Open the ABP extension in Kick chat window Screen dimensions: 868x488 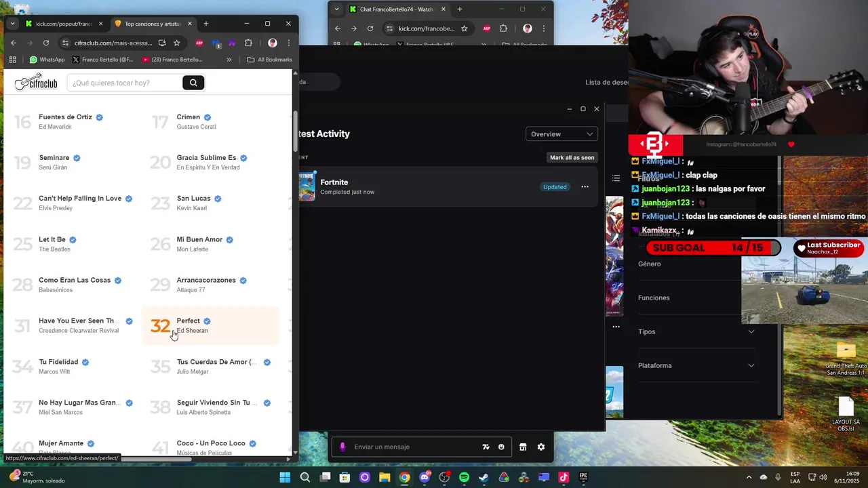[x=487, y=28]
